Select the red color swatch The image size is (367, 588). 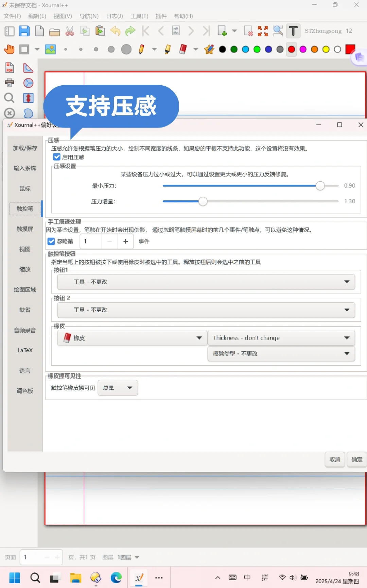(292, 49)
